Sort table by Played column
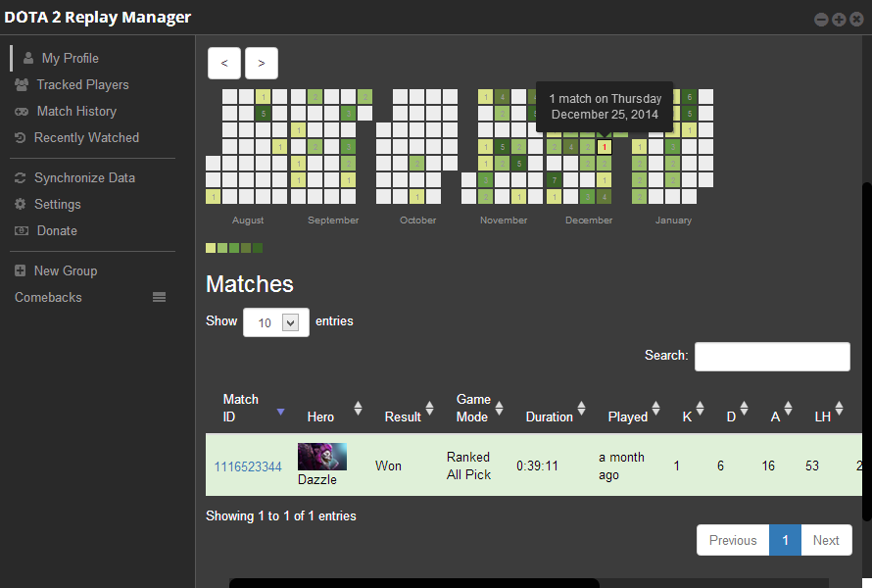This screenshot has width=872, height=588. pyautogui.click(x=633, y=409)
